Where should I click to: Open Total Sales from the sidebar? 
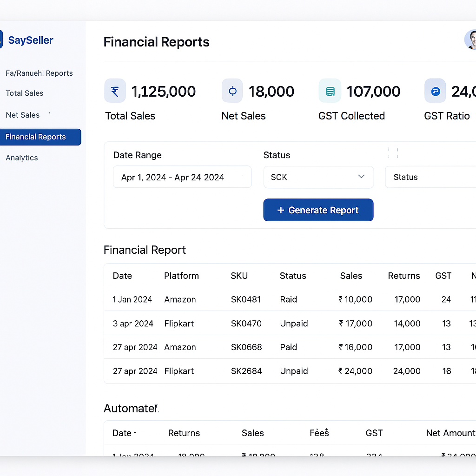pos(24,93)
